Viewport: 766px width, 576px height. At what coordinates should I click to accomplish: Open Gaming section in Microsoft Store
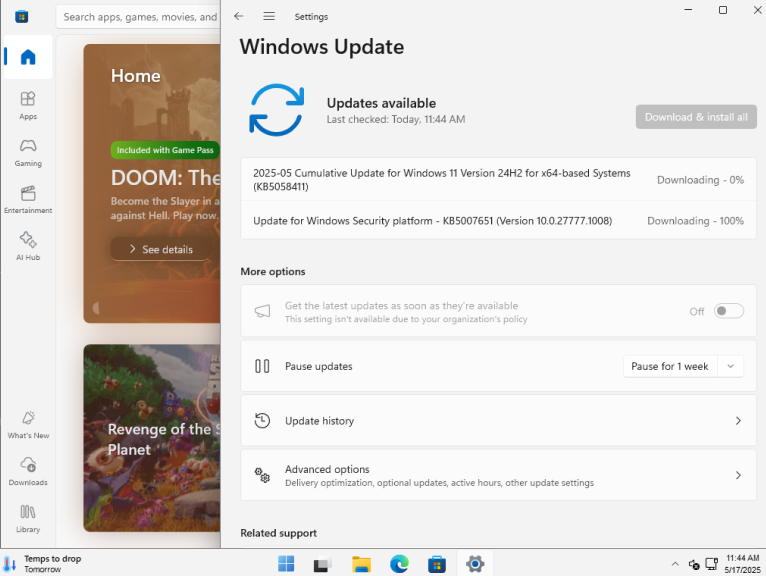(28, 152)
